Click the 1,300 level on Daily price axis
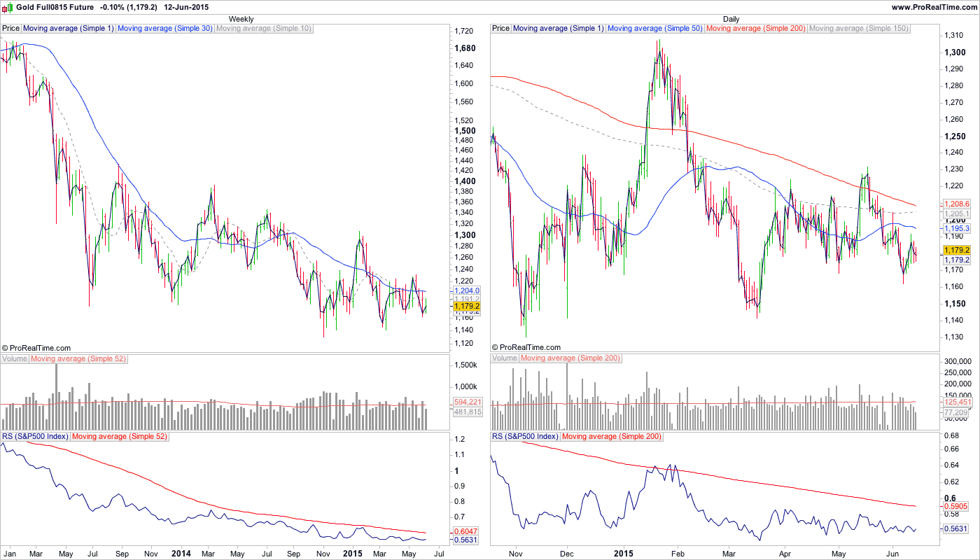Screen dimensions: 980x560 pos(956,52)
